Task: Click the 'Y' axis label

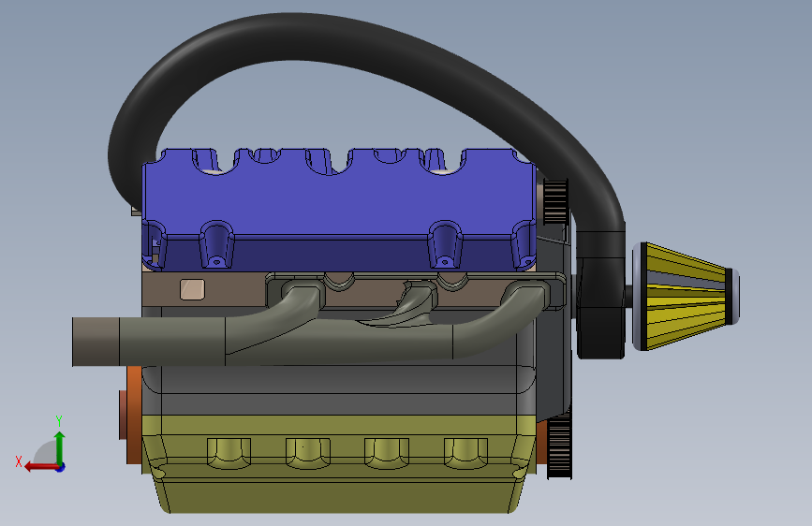Action: [x=59, y=420]
